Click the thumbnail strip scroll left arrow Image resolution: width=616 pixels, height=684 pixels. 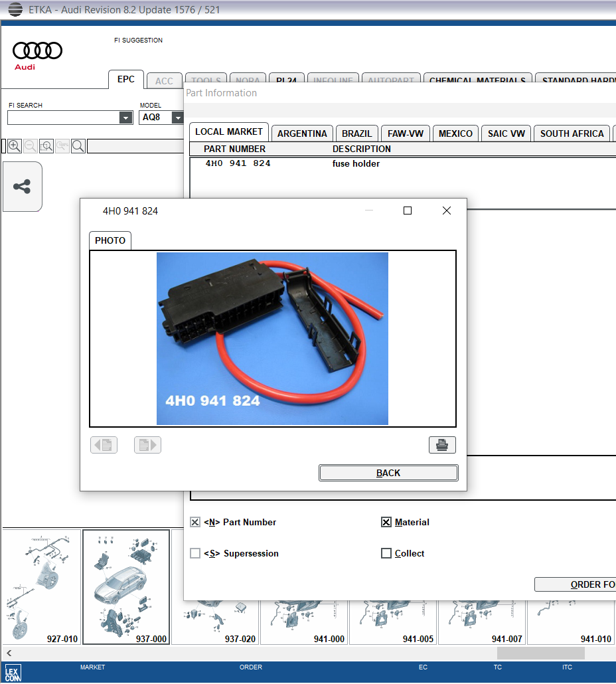9,653
